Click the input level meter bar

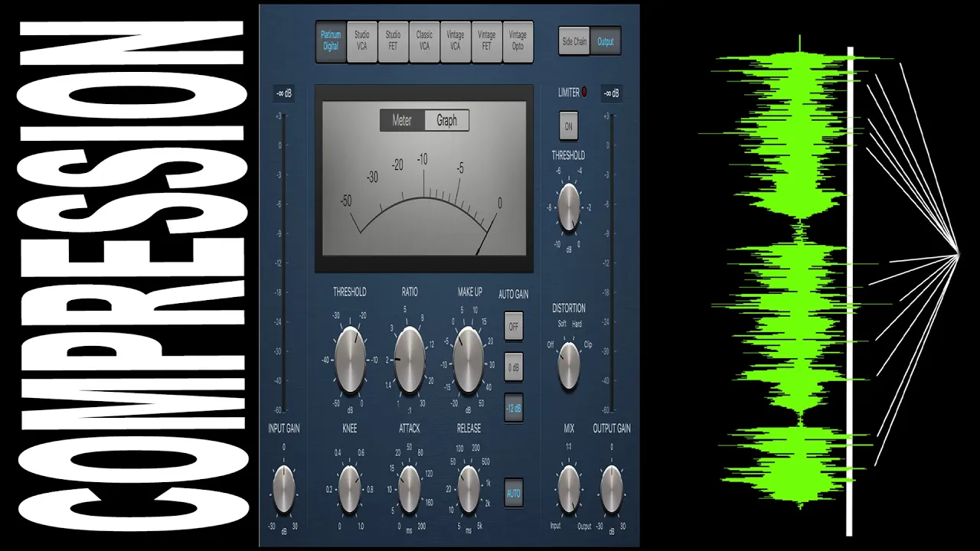pos(283,262)
